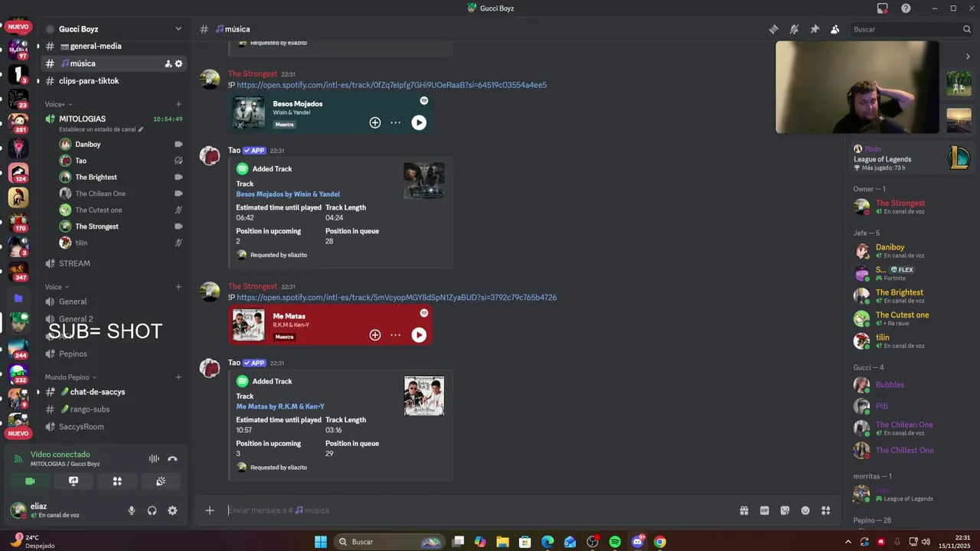This screenshot has height=551, width=980.
Task: Show hidden system tray icons chevron
Action: click(x=848, y=542)
